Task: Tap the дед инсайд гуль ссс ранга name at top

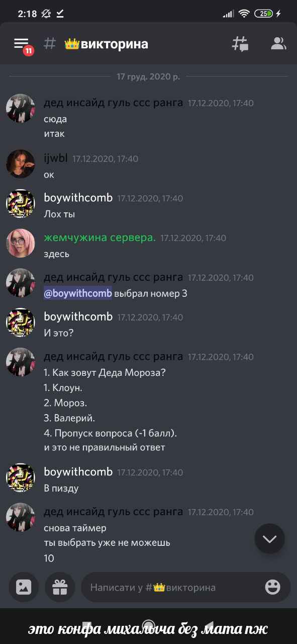Action: (x=114, y=103)
